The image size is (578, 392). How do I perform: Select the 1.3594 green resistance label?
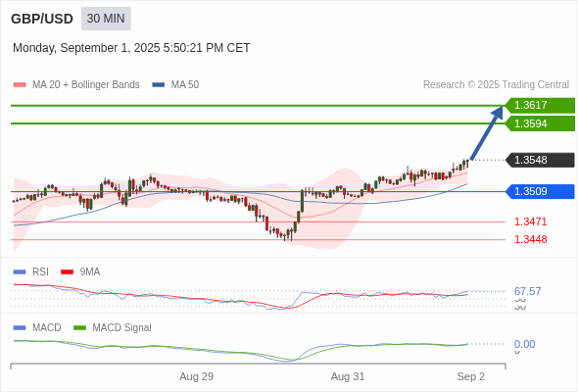[540, 123]
